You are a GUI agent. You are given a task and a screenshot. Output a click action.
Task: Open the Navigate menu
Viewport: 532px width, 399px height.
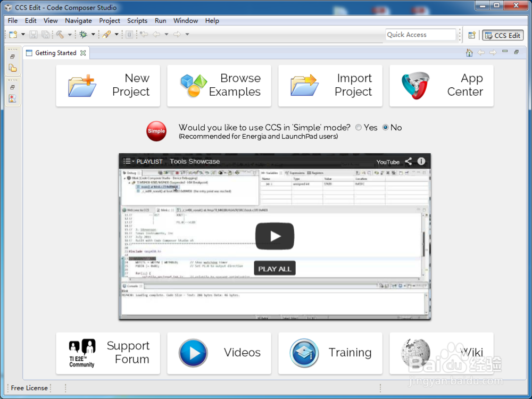tap(78, 21)
